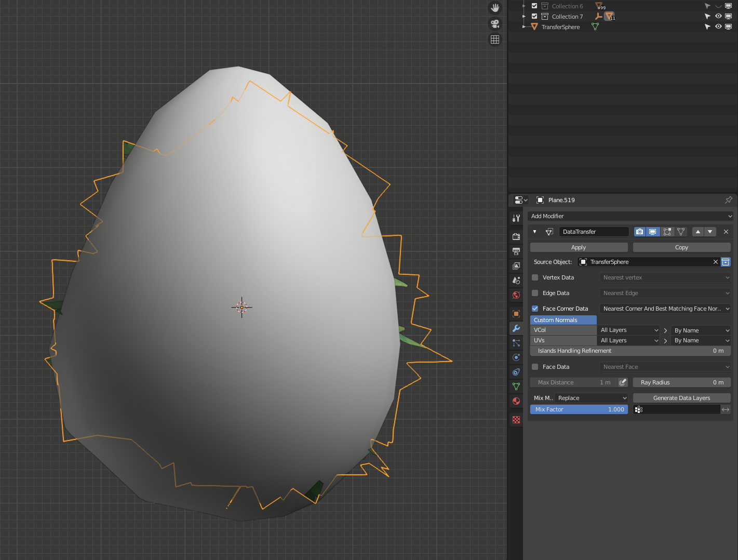The image size is (738, 560).
Task: Open the World properties tab
Action: 516,295
